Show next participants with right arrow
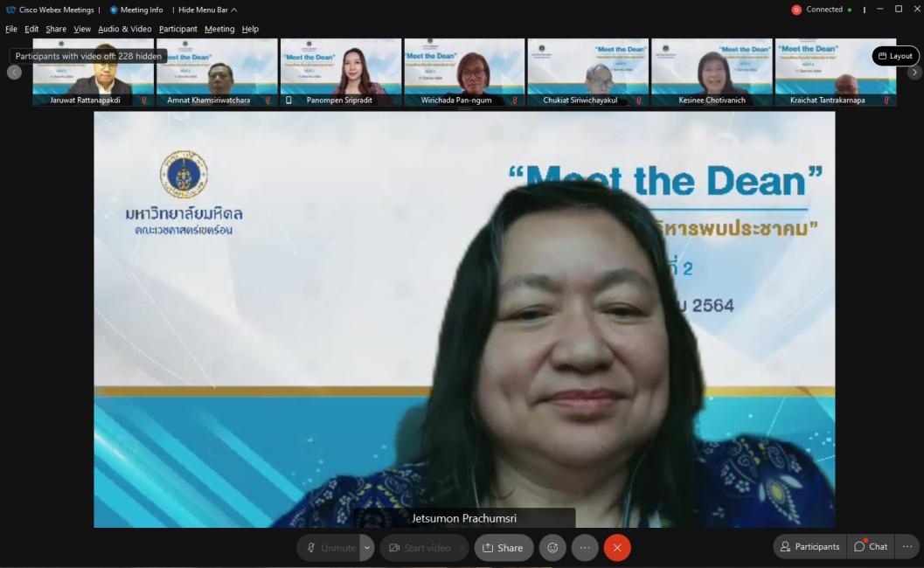 [914, 72]
